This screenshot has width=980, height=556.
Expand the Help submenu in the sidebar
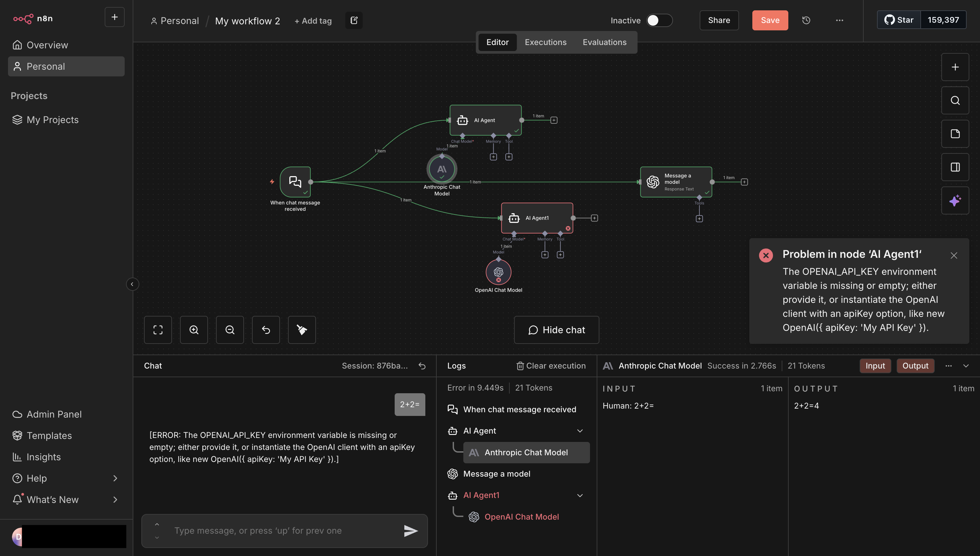pyautogui.click(x=115, y=478)
